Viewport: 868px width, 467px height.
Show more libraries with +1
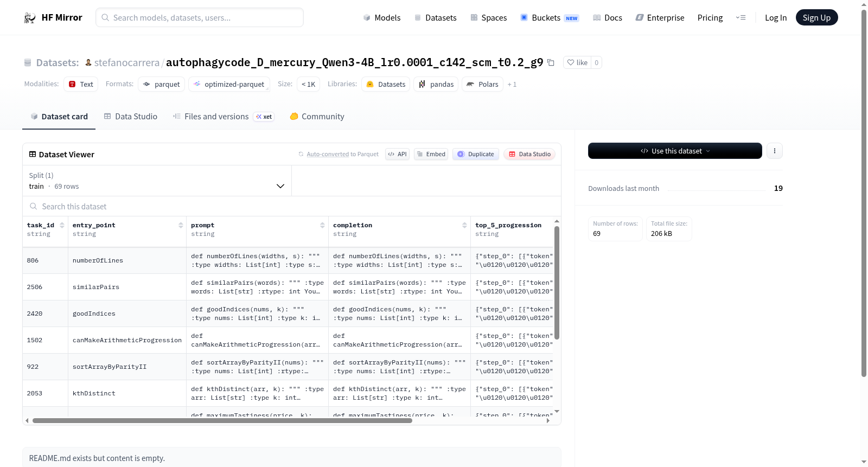pyautogui.click(x=512, y=85)
